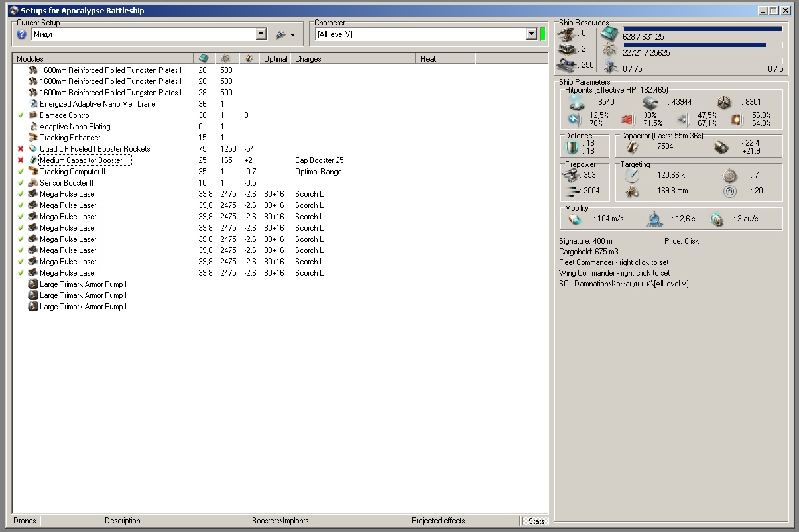799x532 pixels.
Task: Click the thermal resistance flame icon
Action: [x=627, y=119]
